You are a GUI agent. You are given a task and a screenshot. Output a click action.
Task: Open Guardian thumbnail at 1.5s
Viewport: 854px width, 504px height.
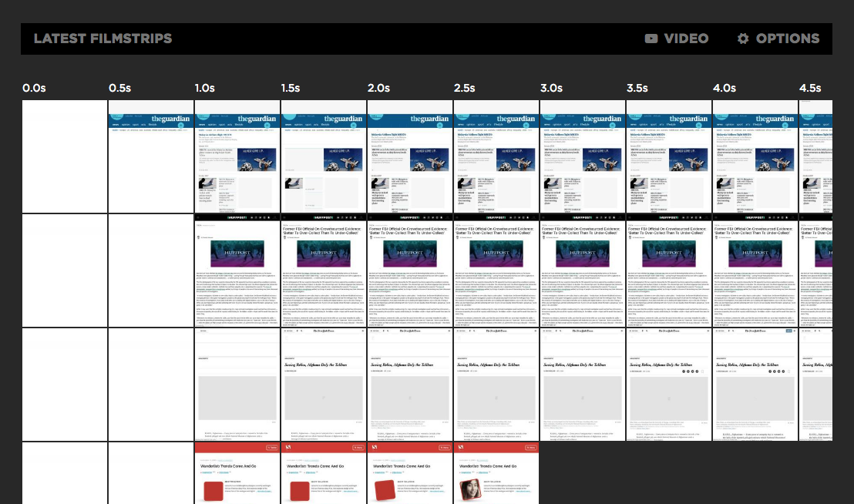click(x=324, y=156)
